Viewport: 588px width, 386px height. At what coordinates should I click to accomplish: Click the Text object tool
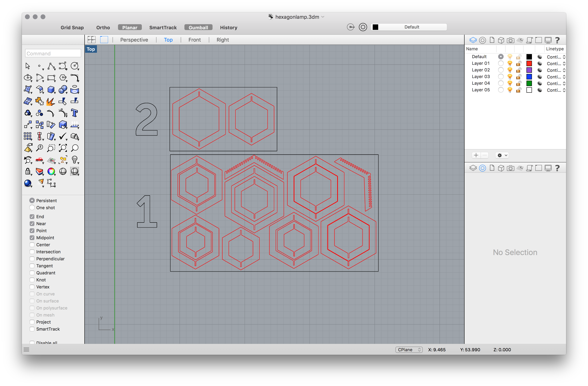pyautogui.click(x=74, y=113)
